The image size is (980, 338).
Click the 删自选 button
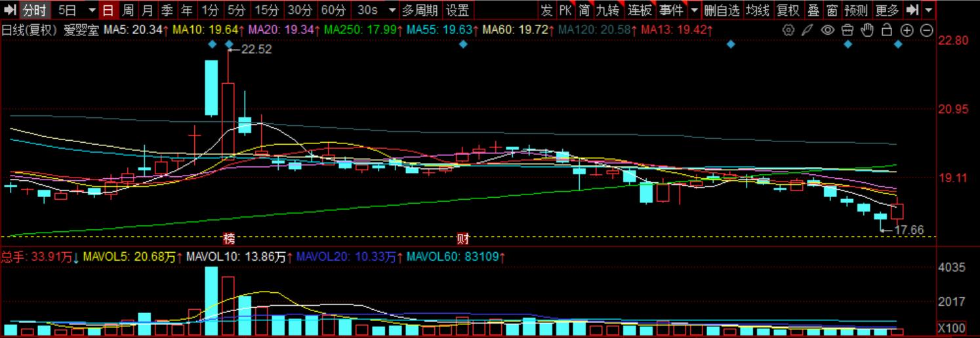pos(722,10)
